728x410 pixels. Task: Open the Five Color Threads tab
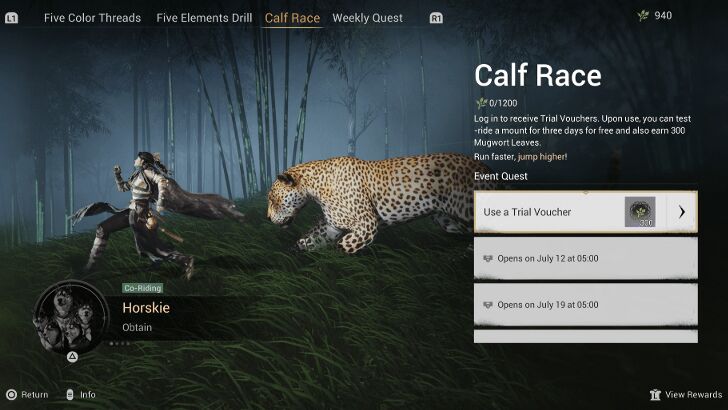[92, 18]
